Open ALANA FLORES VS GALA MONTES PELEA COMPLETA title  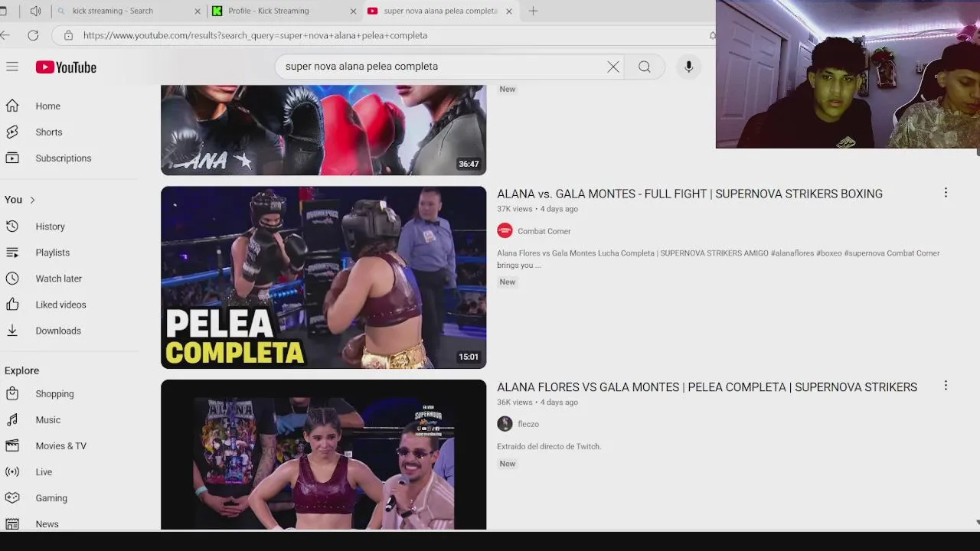point(707,386)
